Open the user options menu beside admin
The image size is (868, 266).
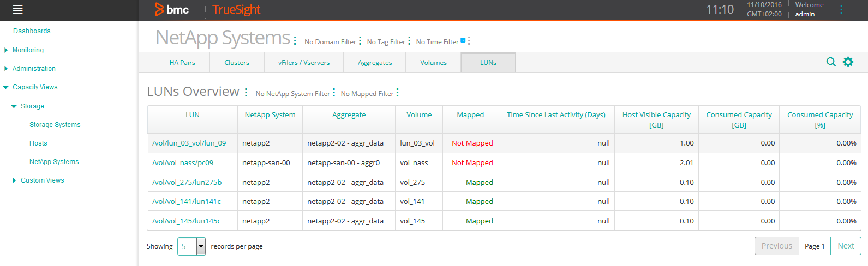[x=841, y=9]
